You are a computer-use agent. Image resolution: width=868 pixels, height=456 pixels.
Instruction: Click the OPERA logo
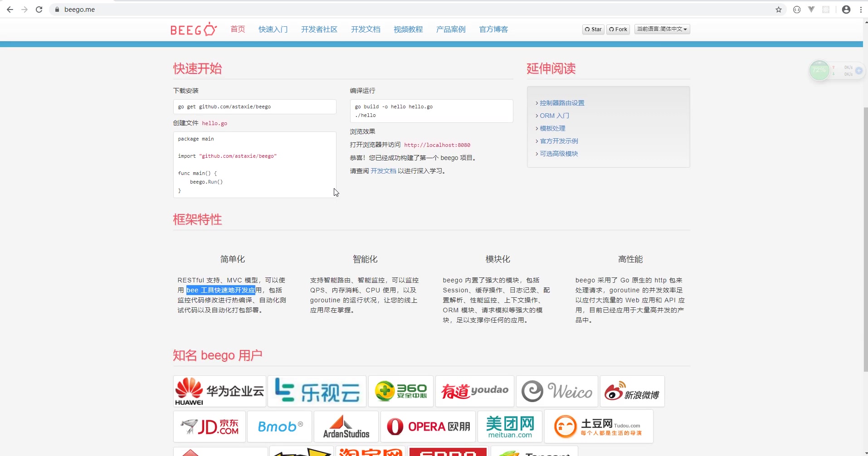click(428, 427)
